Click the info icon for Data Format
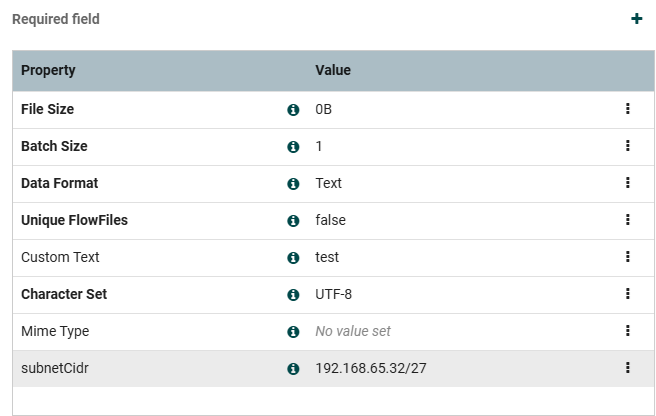The image size is (656, 416). pos(293,184)
